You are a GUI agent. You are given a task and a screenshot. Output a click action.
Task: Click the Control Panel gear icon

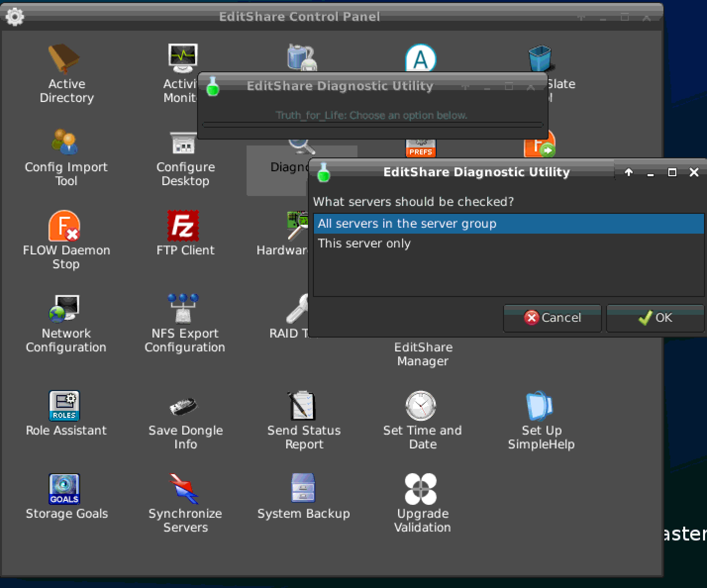14,17
